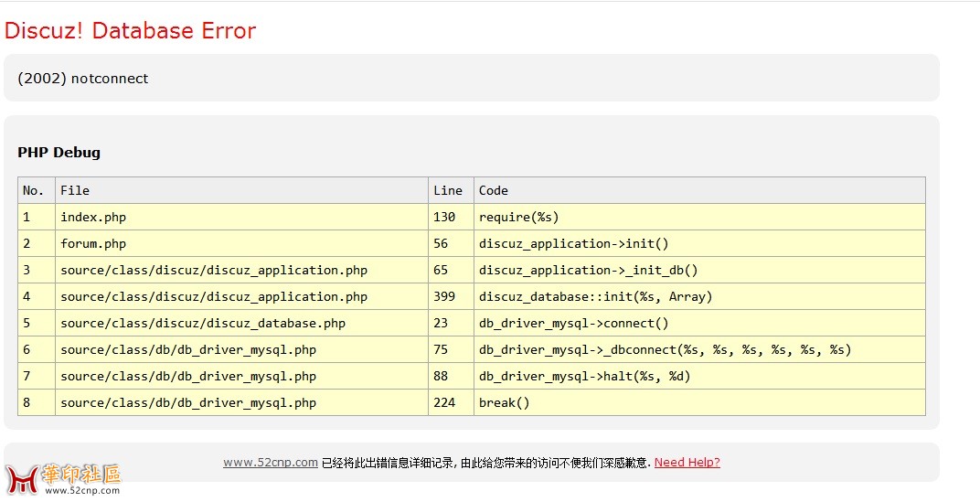Select the 'discuz_application->init()' code cell

699,243
